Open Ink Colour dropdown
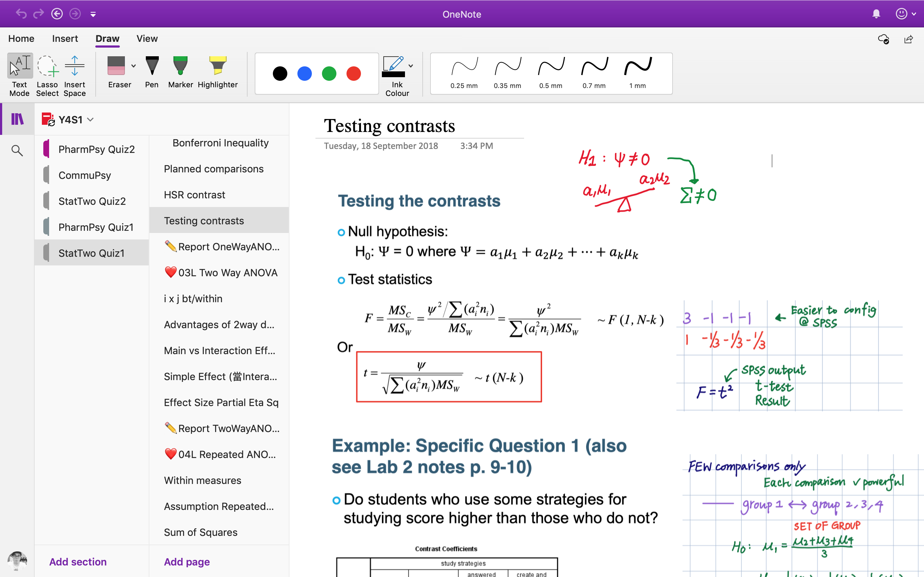 coord(411,64)
